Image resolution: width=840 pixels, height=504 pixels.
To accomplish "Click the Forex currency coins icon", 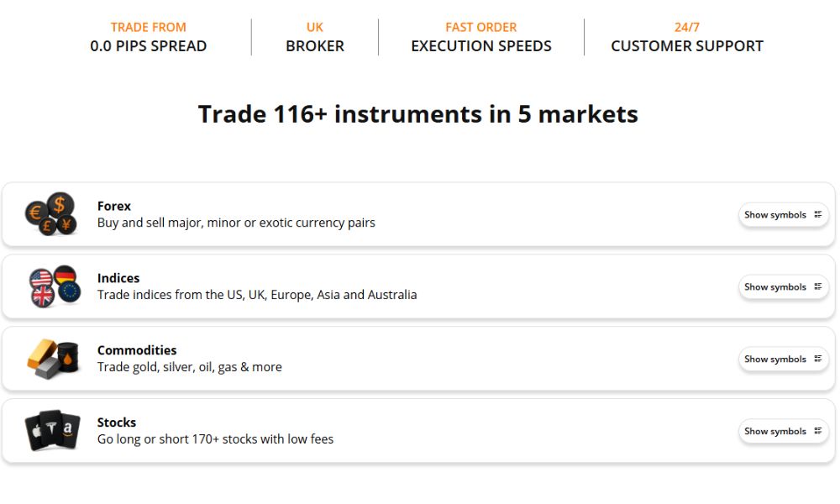I will [50, 214].
